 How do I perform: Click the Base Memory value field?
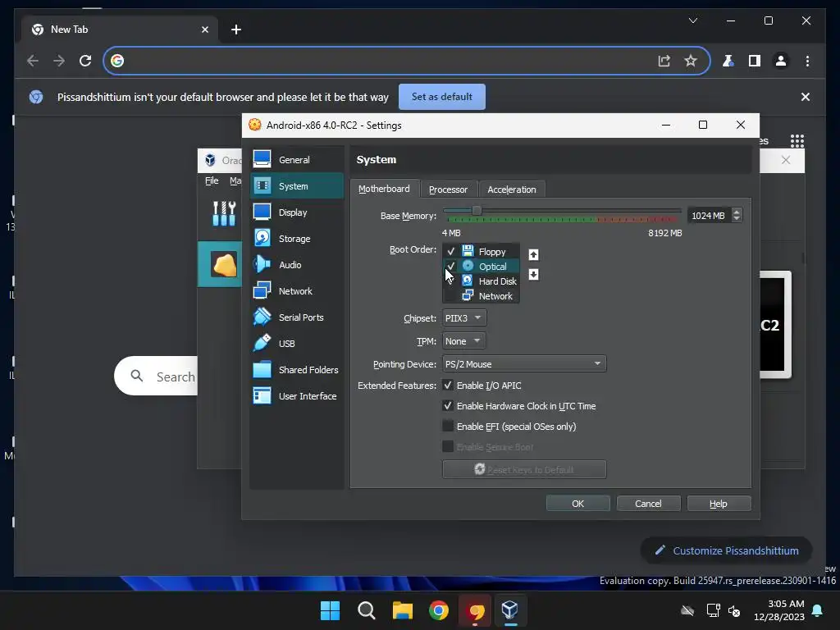[710, 216]
